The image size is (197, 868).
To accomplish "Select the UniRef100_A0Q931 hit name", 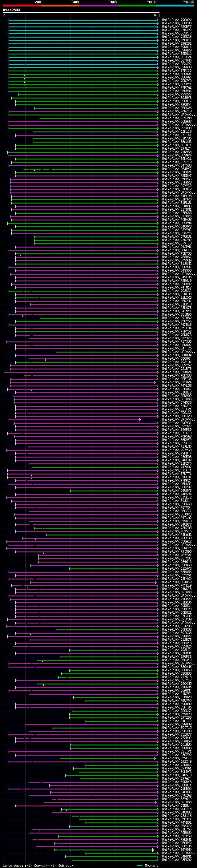I will 177,423.
